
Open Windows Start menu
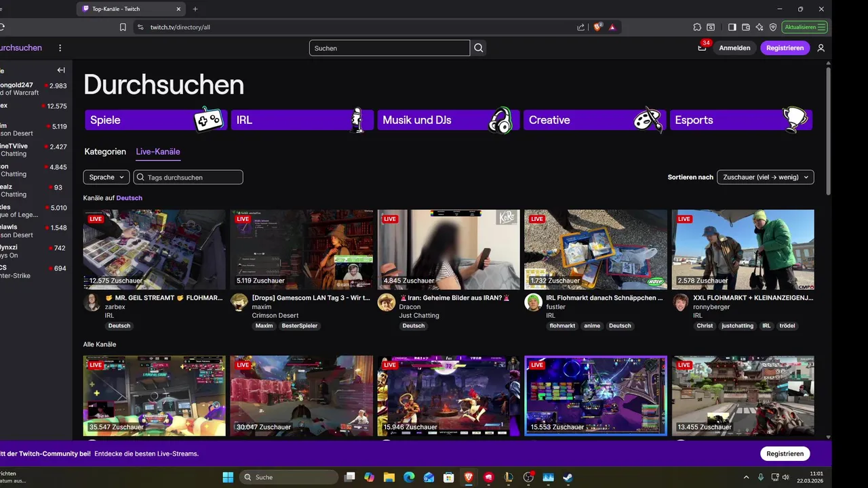pos(228,477)
